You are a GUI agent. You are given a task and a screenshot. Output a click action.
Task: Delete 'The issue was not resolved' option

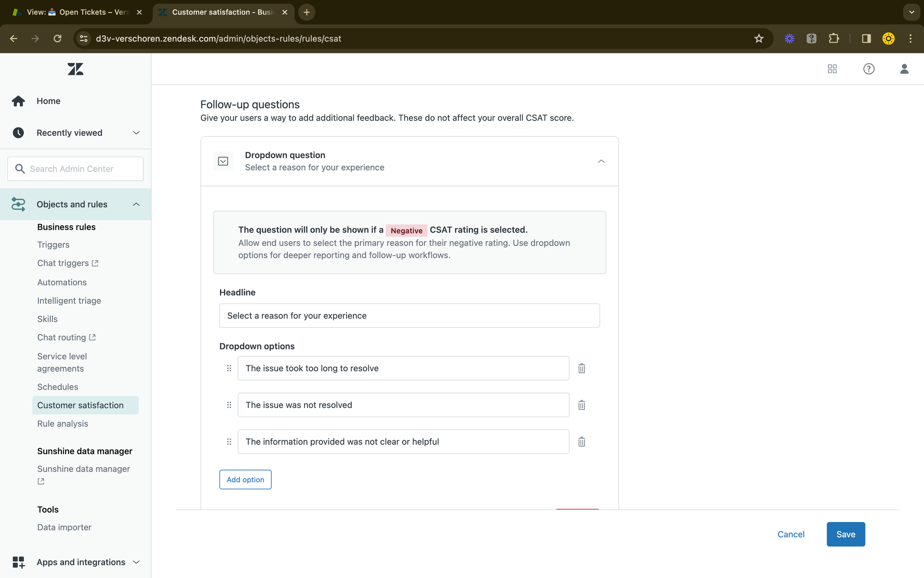pos(582,405)
